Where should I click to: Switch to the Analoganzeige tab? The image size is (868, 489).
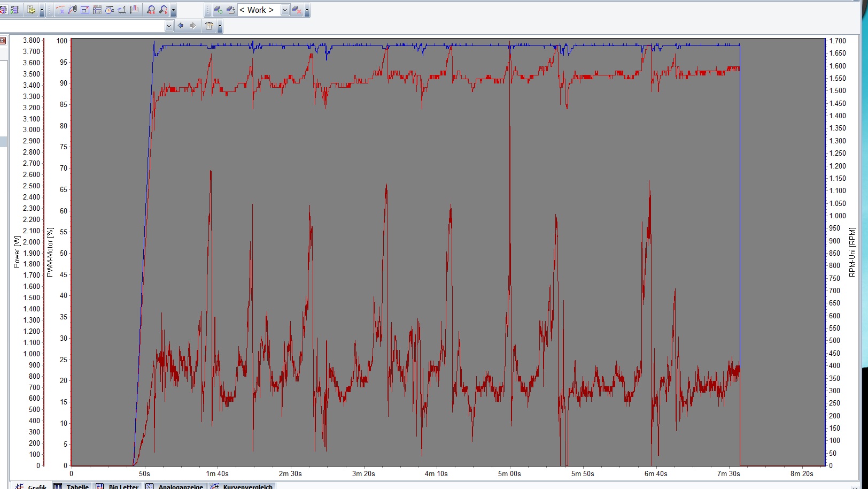click(x=175, y=486)
